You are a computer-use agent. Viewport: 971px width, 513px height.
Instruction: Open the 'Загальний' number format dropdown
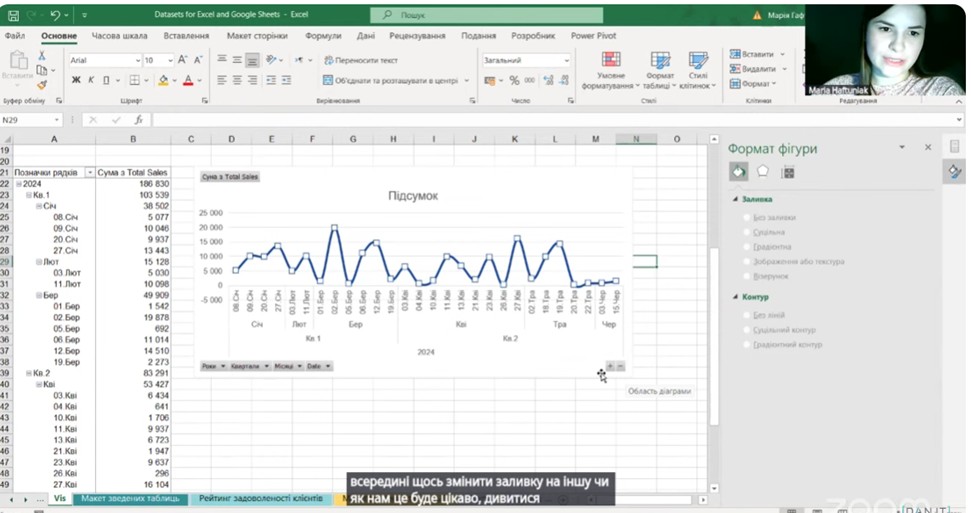pos(526,60)
